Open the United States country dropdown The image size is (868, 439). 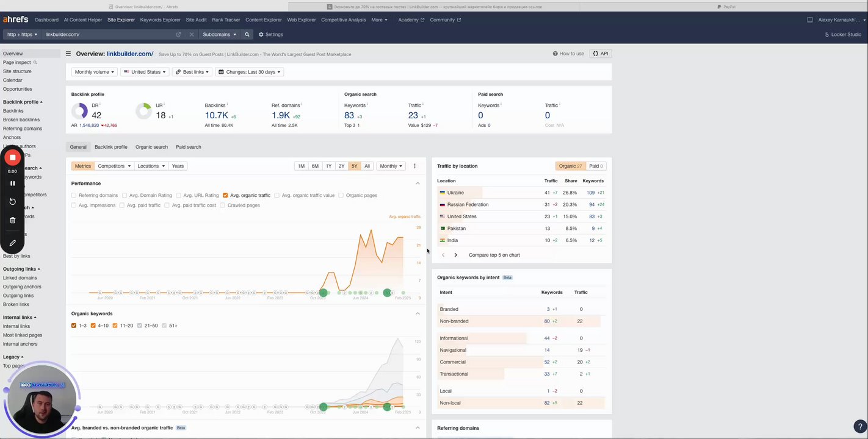[x=145, y=72]
